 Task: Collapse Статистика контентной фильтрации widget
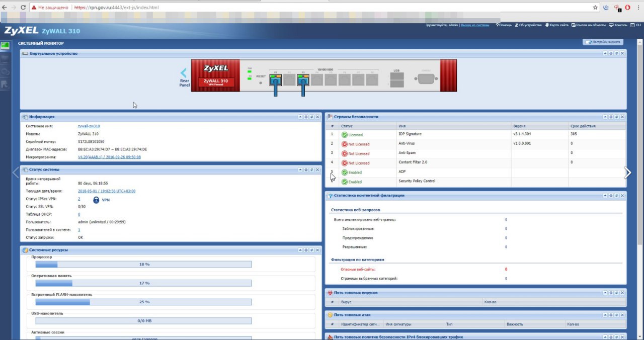click(x=605, y=196)
